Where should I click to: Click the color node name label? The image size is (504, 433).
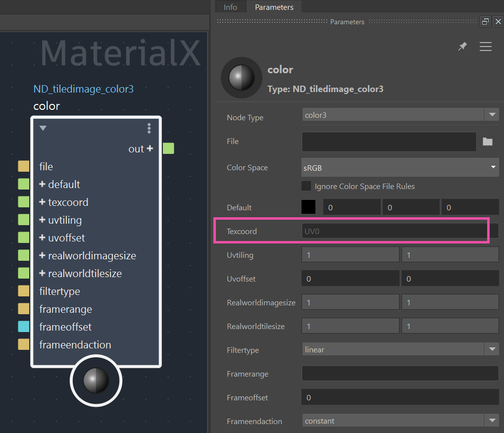coord(47,106)
